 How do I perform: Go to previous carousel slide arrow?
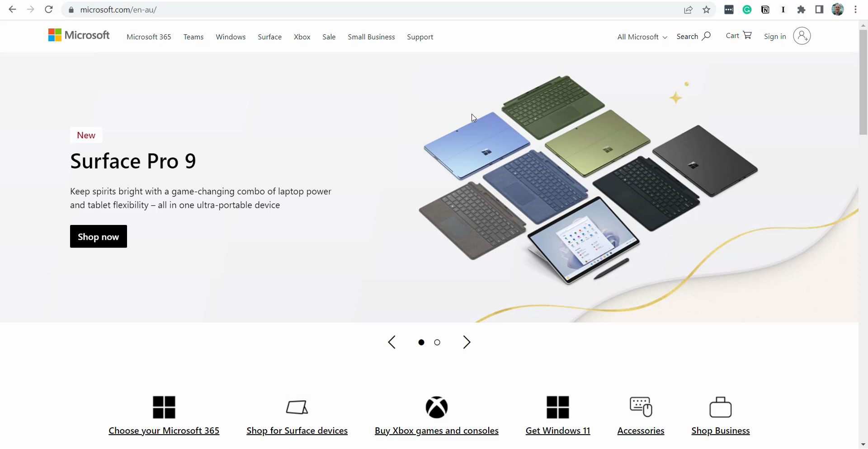click(x=392, y=342)
